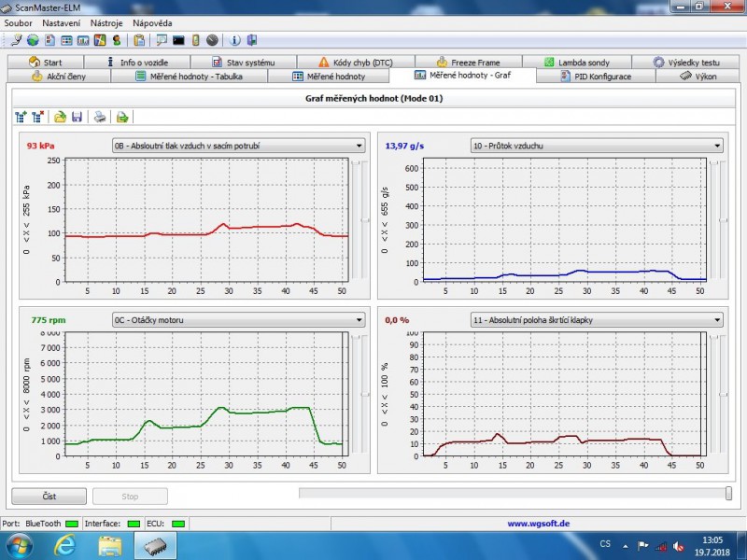Click the blue info icon in main toolbar

coord(234,40)
